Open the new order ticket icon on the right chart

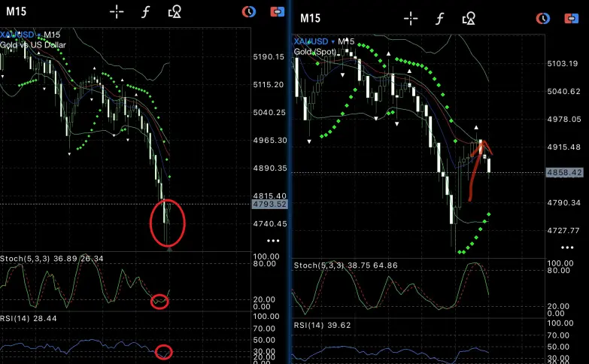click(x=570, y=18)
